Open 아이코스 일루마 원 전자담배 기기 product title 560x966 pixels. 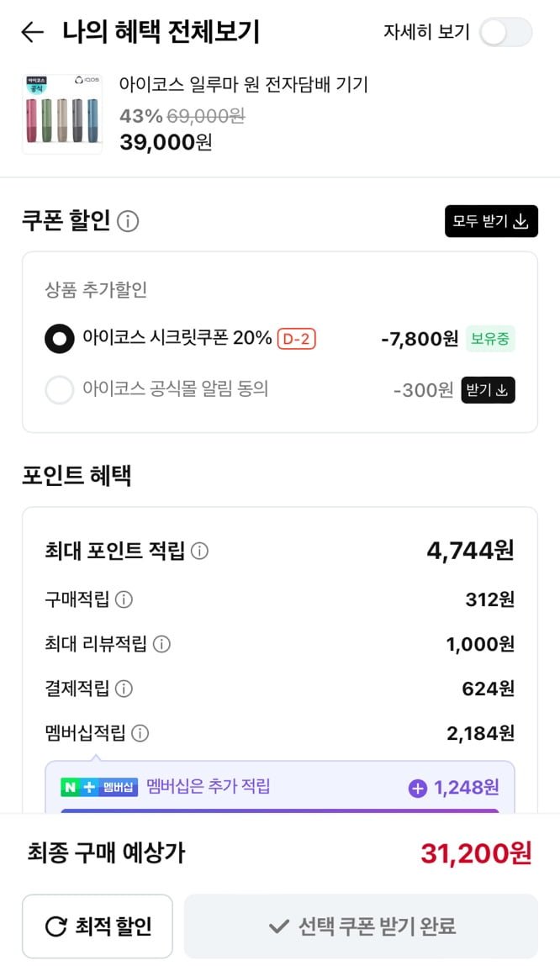(244, 85)
